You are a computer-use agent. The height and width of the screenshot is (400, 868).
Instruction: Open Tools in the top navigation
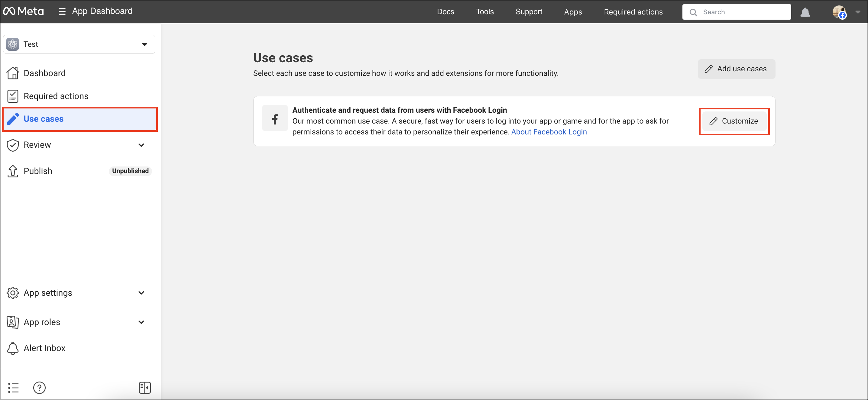[484, 12]
